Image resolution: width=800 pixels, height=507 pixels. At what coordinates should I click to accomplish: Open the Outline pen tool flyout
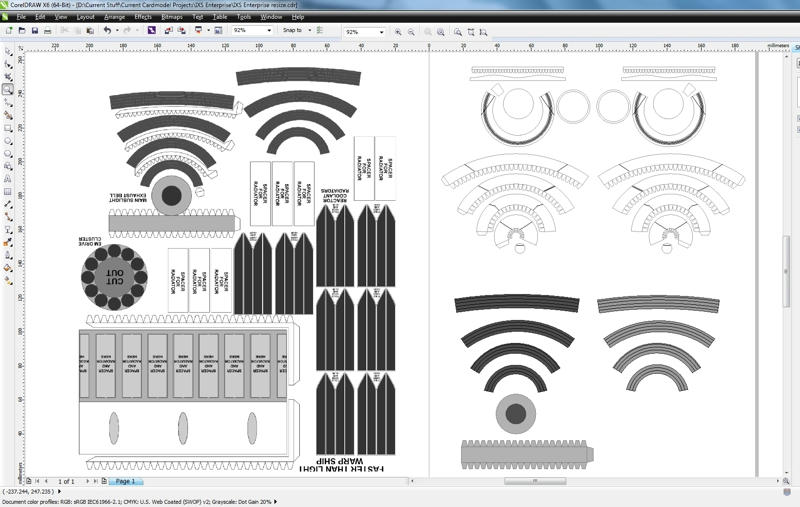(8, 256)
